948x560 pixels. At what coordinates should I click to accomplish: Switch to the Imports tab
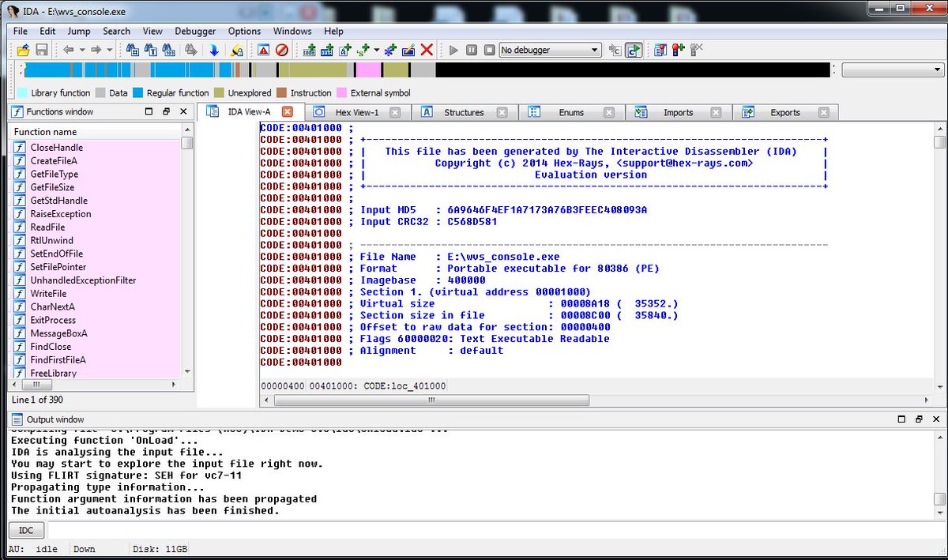coord(678,112)
